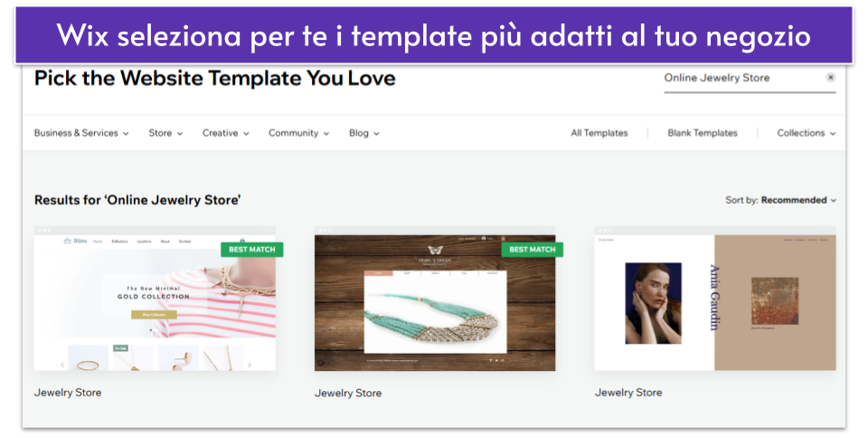Click woman portrait image in third template
868x438 pixels.
[653, 303]
